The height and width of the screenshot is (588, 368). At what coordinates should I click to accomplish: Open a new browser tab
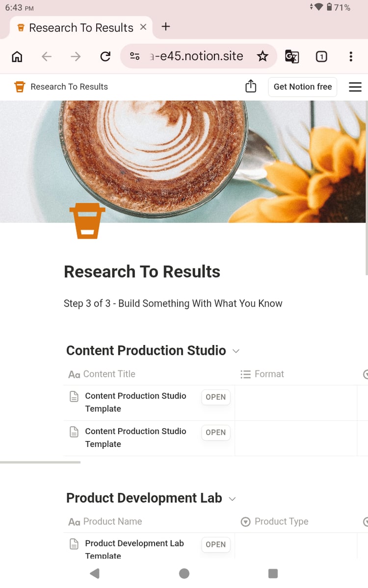pos(166,27)
